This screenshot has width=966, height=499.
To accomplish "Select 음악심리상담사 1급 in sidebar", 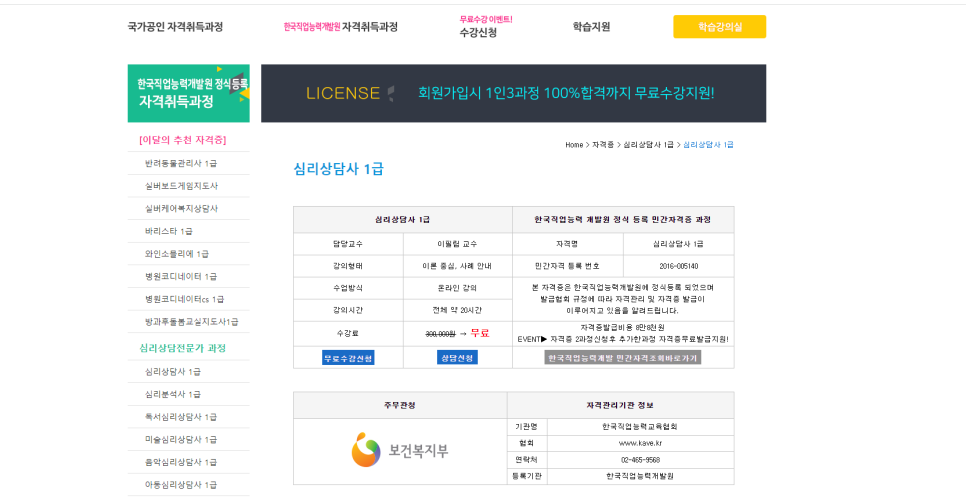I will click(x=181, y=462).
